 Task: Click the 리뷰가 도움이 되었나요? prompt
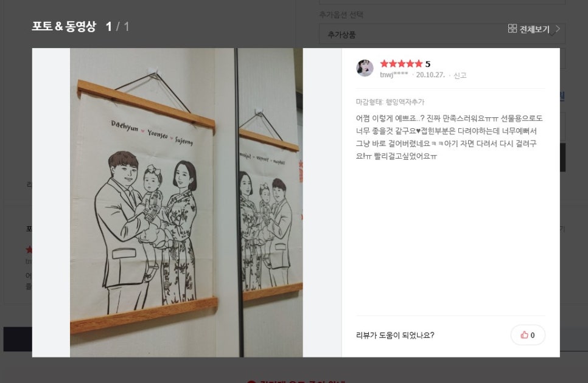click(x=395, y=335)
